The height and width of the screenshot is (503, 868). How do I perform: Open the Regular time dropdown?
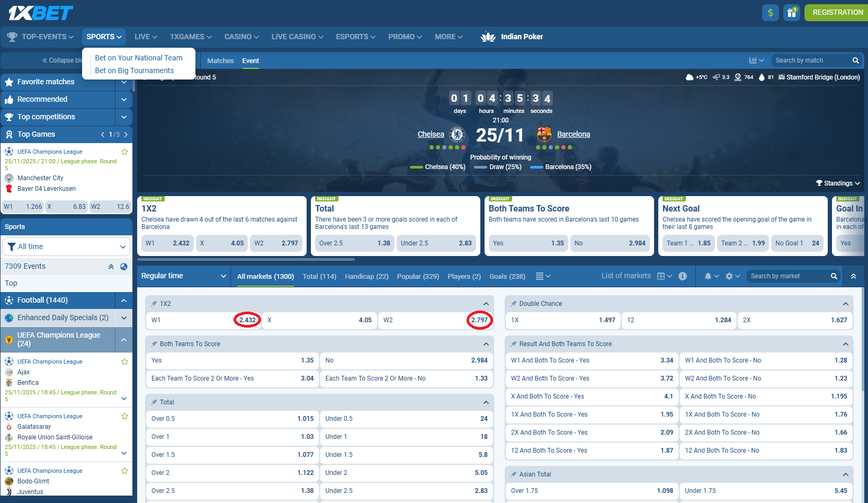(x=183, y=276)
